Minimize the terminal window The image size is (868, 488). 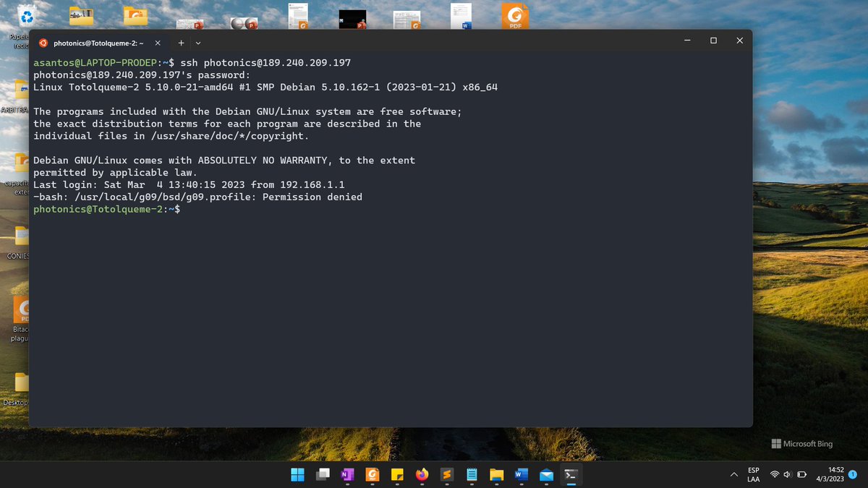pyautogui.click(x=687, y=41)
